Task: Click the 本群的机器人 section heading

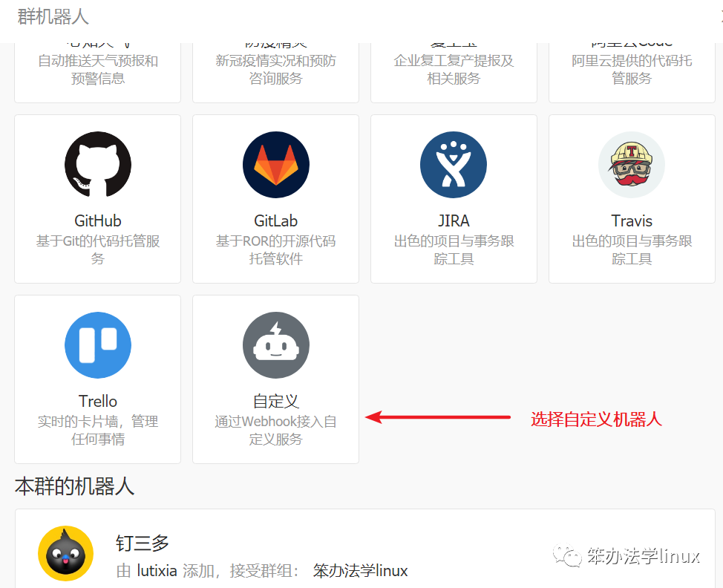Action: click(75, 486)
